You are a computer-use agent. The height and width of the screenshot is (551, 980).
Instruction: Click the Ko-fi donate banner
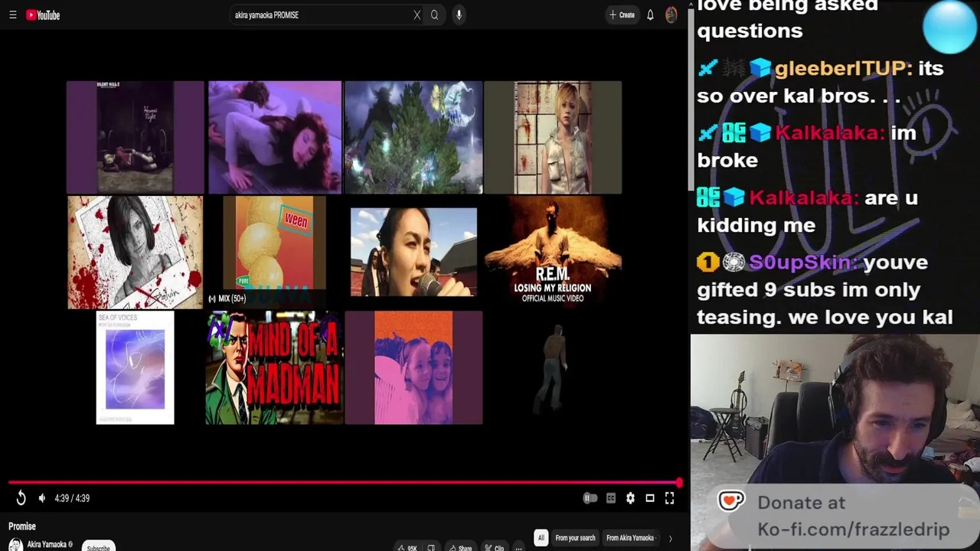click(x=835, y=516)
